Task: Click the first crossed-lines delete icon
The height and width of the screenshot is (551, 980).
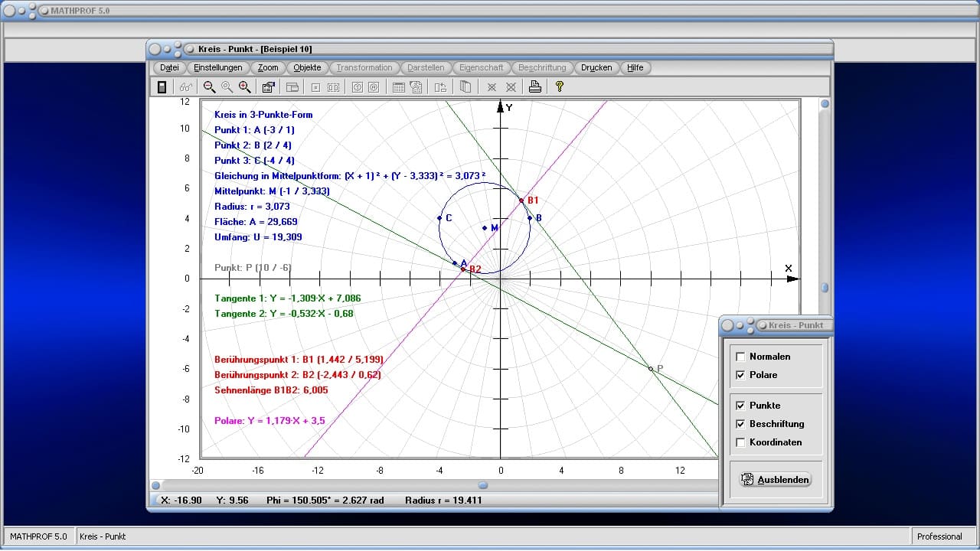Action: click(x=492, y=87)
